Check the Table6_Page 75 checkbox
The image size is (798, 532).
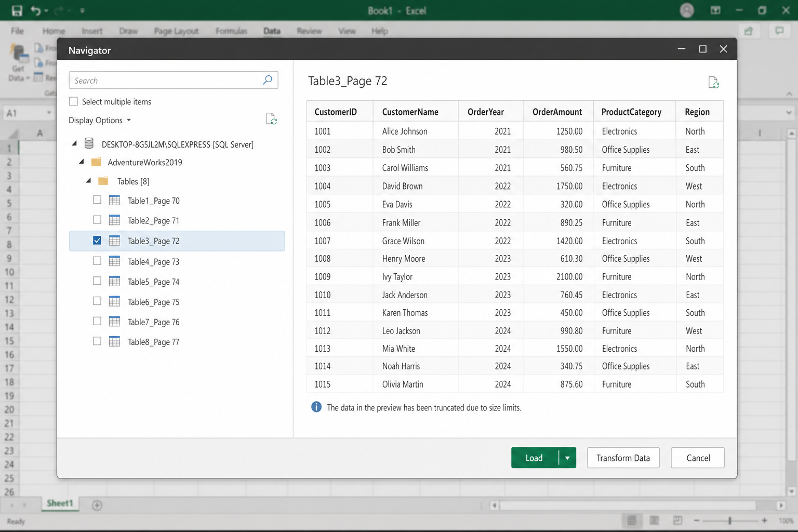pyautogui.click(x=97, y=301)
